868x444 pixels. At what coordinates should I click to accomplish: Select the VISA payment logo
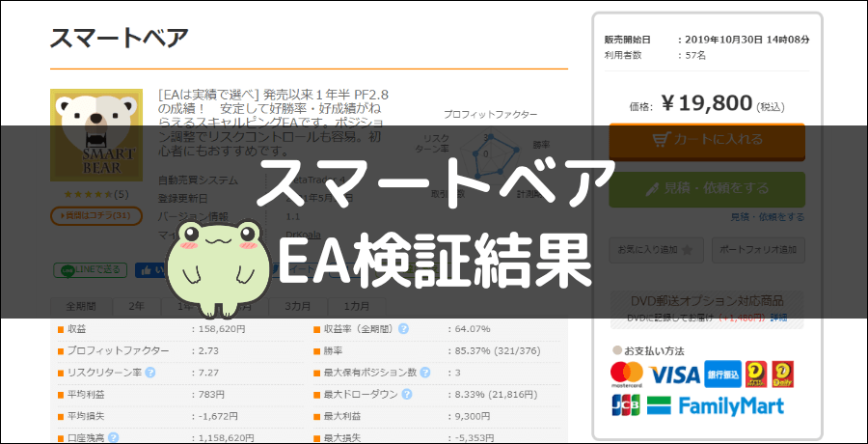pyautogui.click(x=674, y=375)
